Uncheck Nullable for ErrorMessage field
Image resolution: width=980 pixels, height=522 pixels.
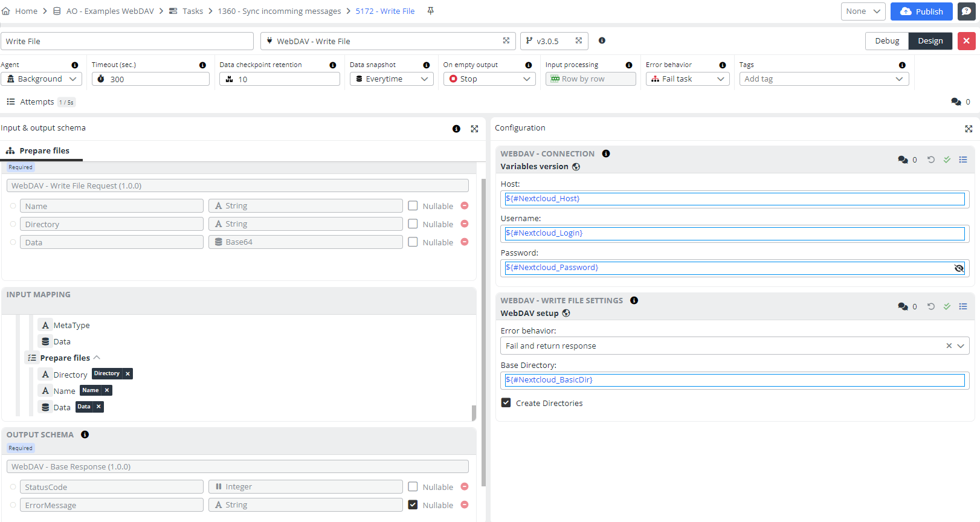tap(413, 505)
